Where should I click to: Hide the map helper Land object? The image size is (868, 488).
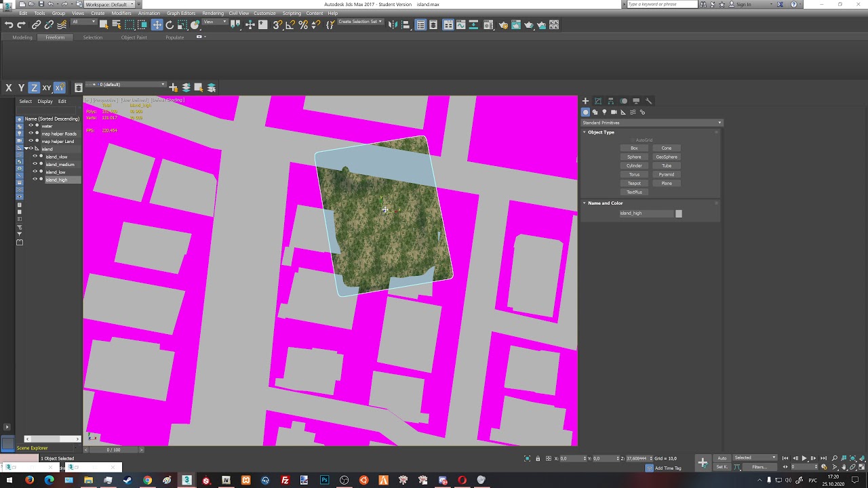pyautogui.click(x=31, y=141)
